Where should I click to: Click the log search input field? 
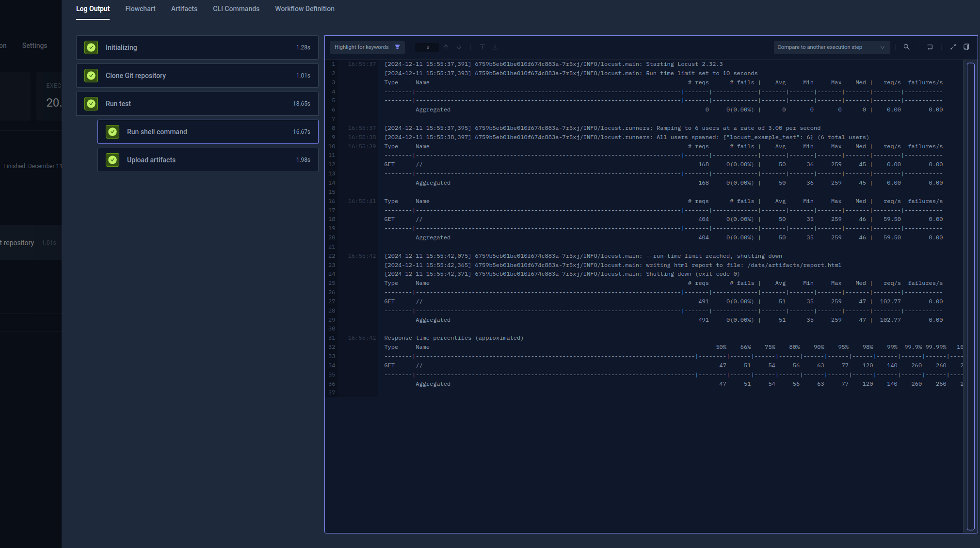427,47
